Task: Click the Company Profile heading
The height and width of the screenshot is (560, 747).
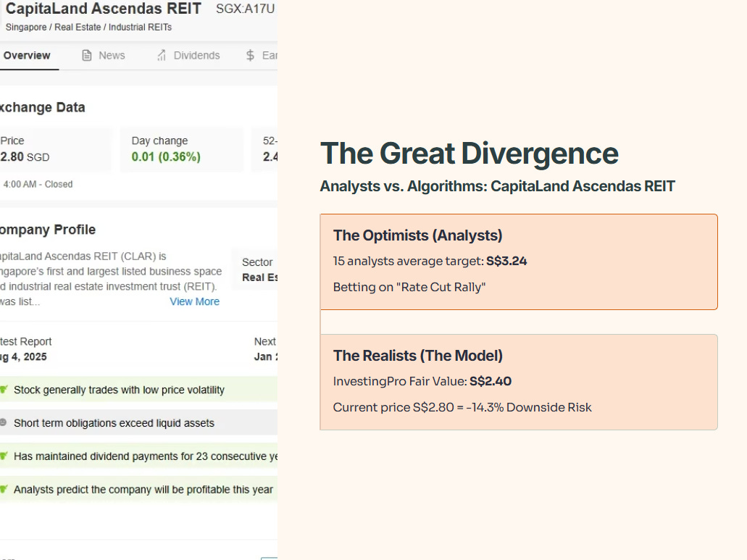Action: (48, 230)
